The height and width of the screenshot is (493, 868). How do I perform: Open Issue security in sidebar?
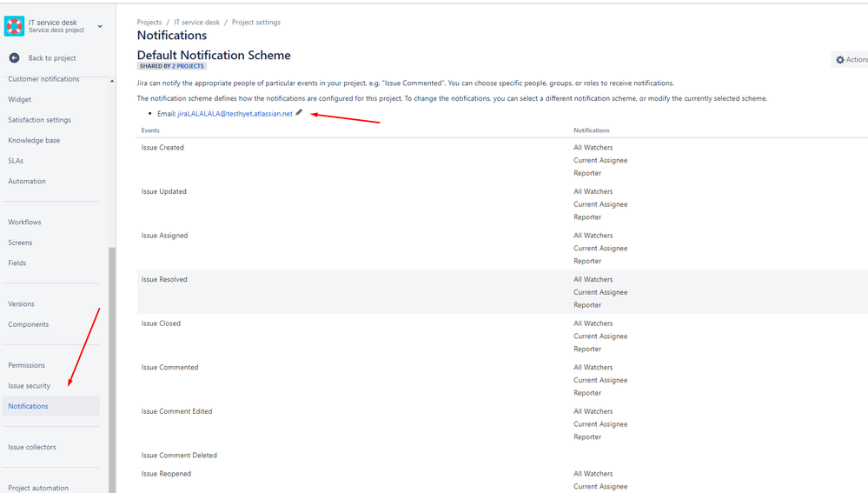pos(29,386)
